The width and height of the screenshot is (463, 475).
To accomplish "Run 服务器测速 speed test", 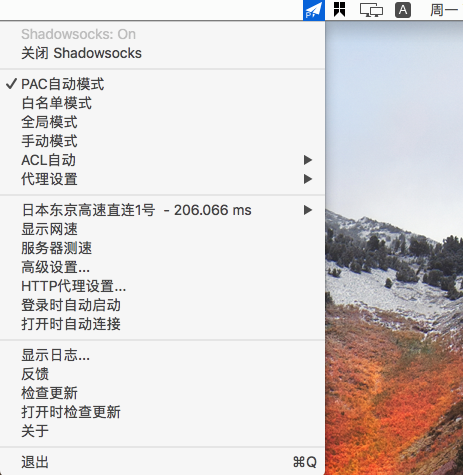I will point(162,248).
